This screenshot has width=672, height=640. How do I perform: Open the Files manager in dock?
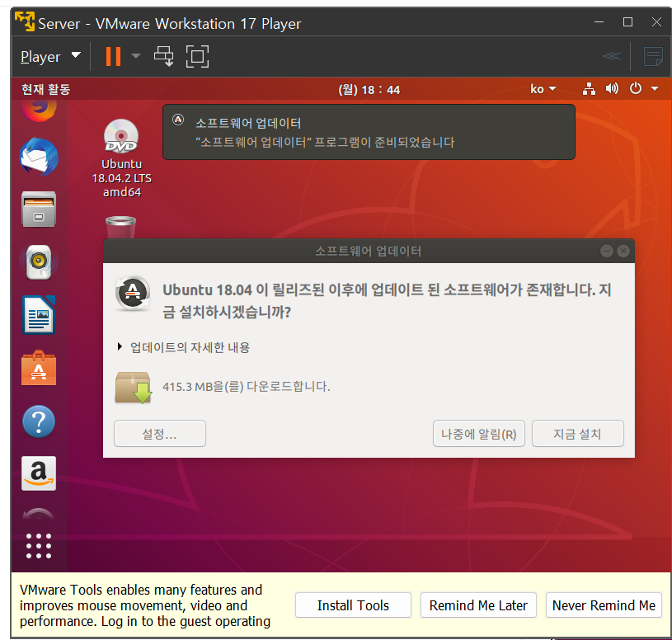point(39,209)
